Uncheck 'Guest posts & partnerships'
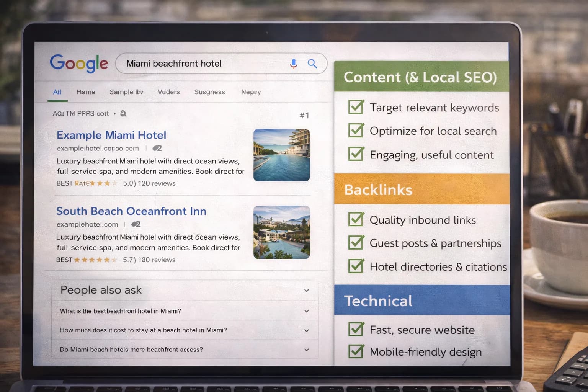 pyautogui.click(x=356, y=242)
